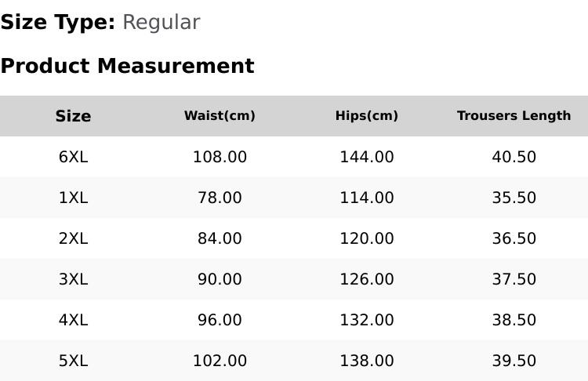Select the 6XL size cell

(x=73, y=157)
